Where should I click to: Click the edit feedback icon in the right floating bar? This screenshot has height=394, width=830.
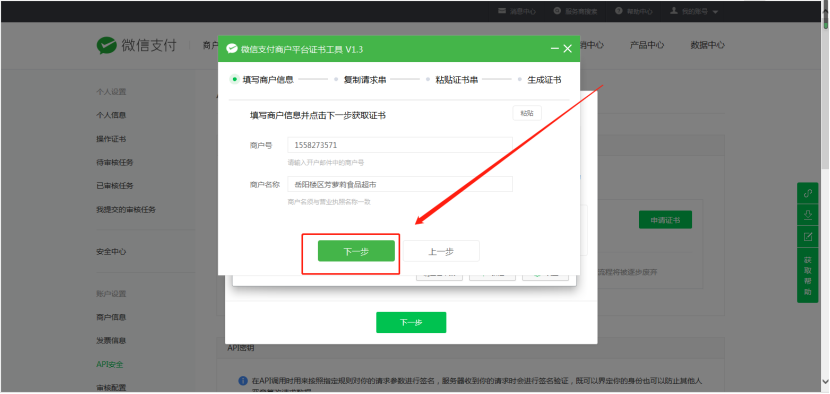click(808, 237)
